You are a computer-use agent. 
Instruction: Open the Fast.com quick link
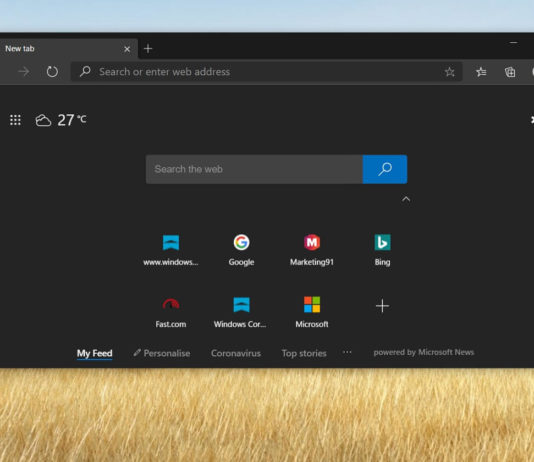point(171,312)
